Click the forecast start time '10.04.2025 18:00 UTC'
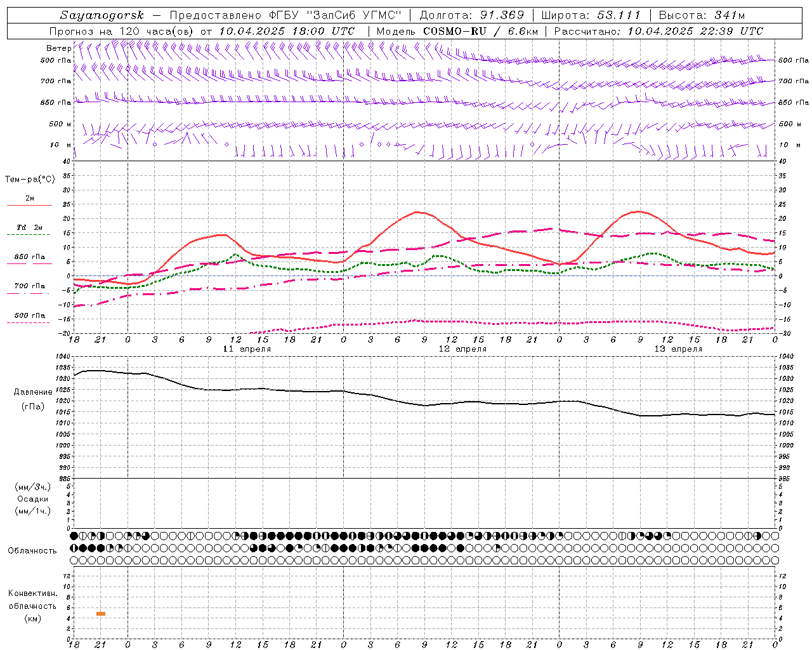812x650 pixels. [x=287, y=31]
